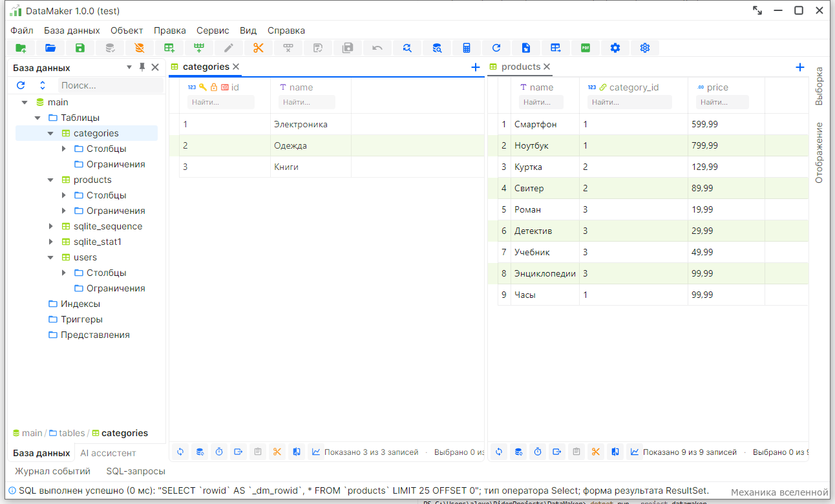Expand Столбцы under categories
Image resolution: width=835 pixels, height=504 pixels.
[x=63, y=149]
